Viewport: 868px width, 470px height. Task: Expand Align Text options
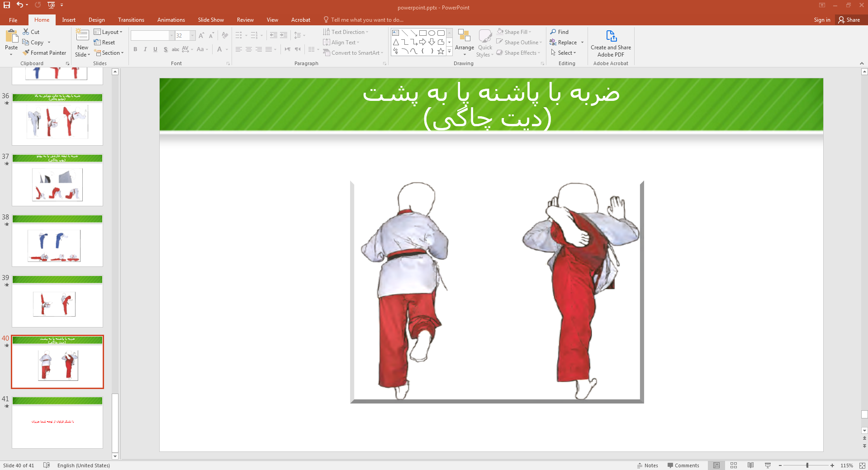342,43
